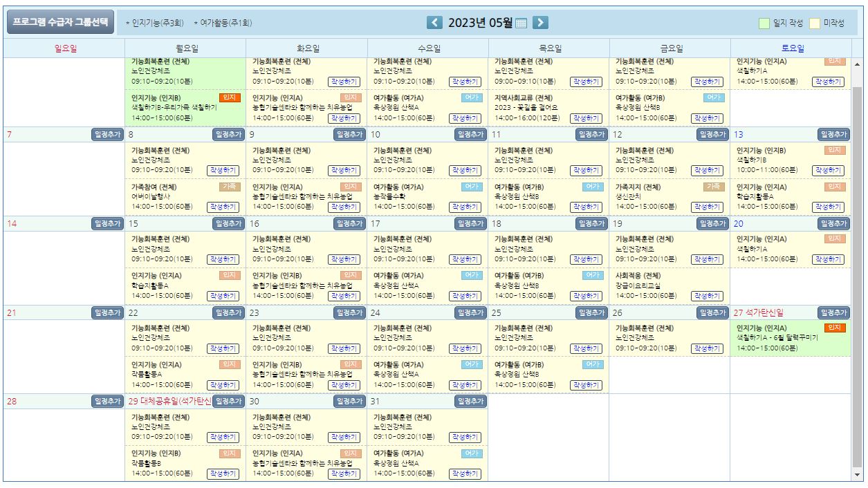
Task: Click the 인지 badge on May 27 event
Action: (x=835, y=328)
